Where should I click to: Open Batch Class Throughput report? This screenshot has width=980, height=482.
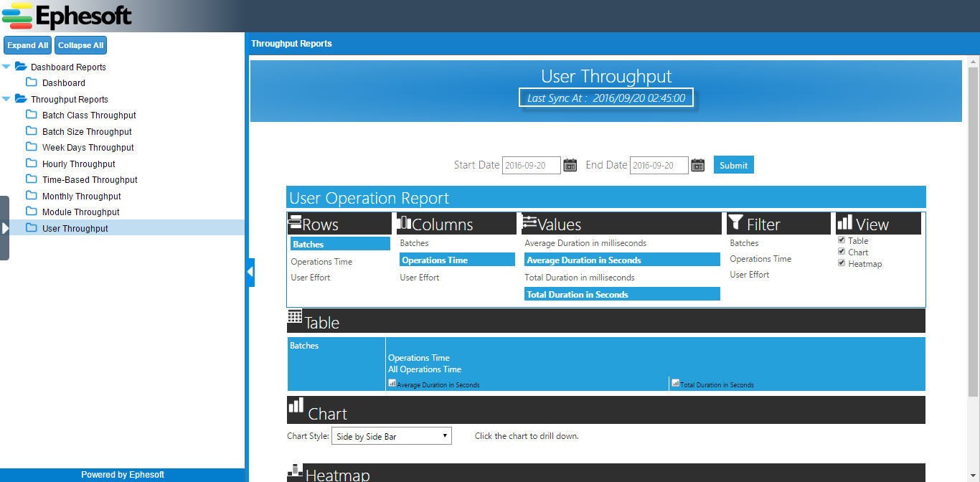[89, 115]
